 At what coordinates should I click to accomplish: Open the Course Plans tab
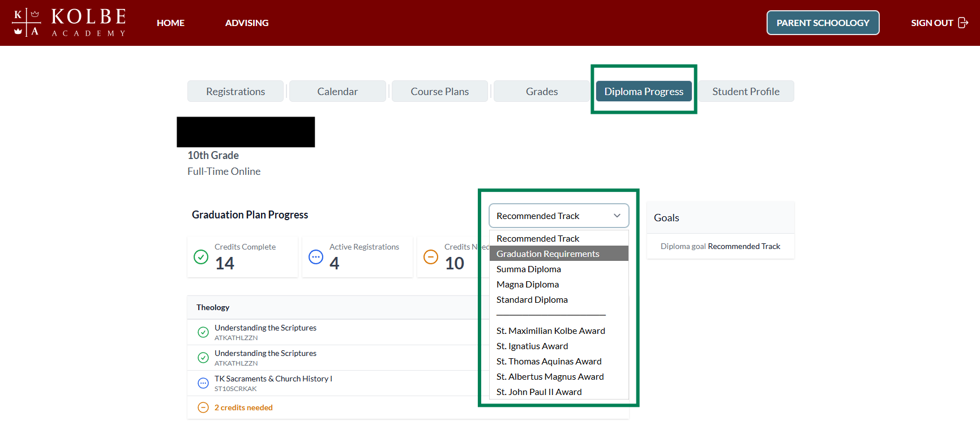(440, 91)
